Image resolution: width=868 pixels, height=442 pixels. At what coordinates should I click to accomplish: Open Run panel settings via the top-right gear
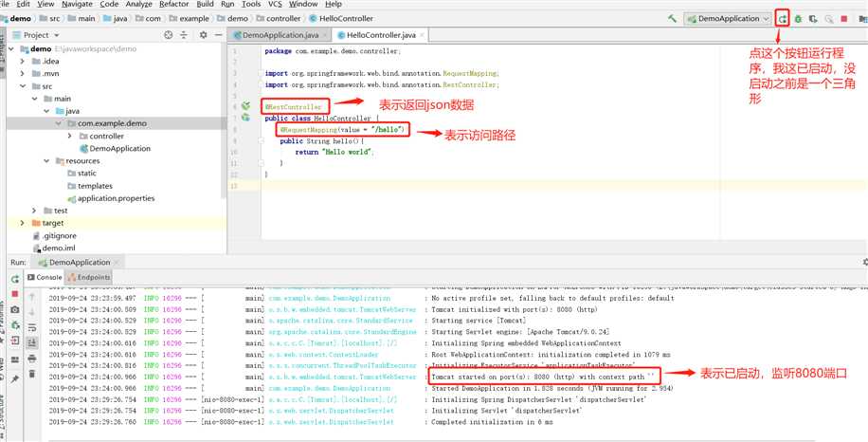coord(865,262)
